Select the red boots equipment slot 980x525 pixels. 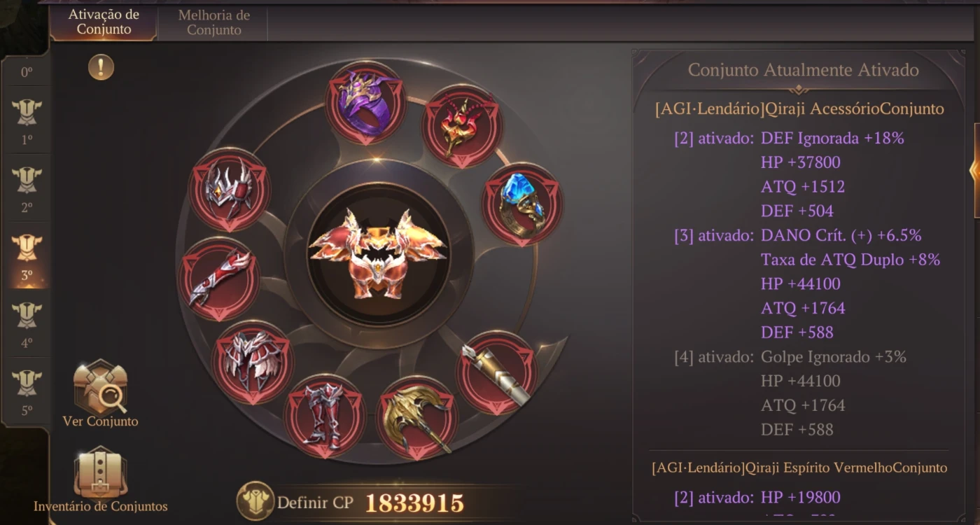tap(325, 416)
